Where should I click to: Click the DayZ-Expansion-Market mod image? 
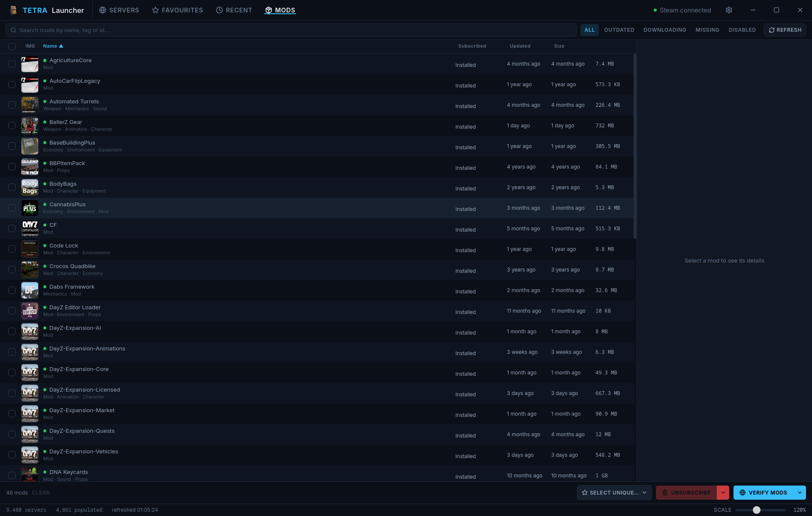pos(30,414)
